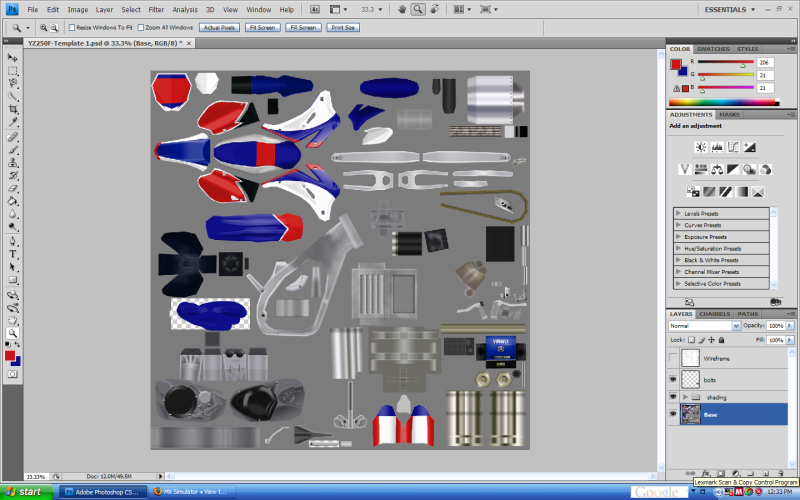Add a Curves adjustment

733,147
